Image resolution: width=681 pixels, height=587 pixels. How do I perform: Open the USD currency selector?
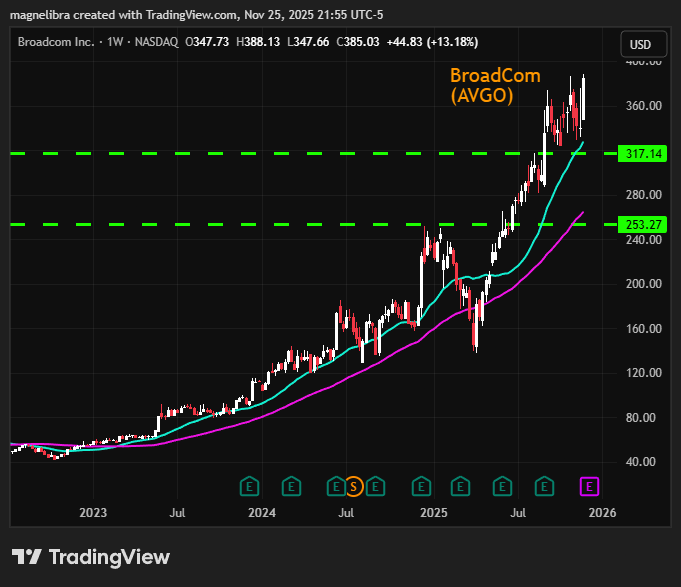coord(644,44)
